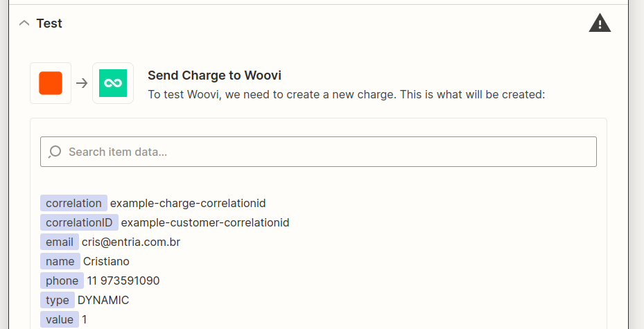This screenshot has height=329, width=644.
Task: Click the warning triangle icon
Action: [600, 24]
